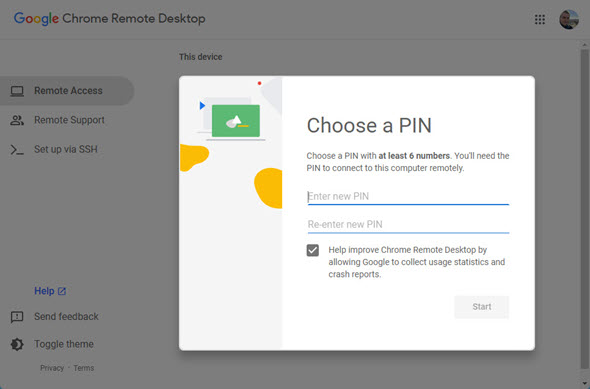Open the Google apps grid icon
This screenshot has width=590, height=389.
click(540, 19)
